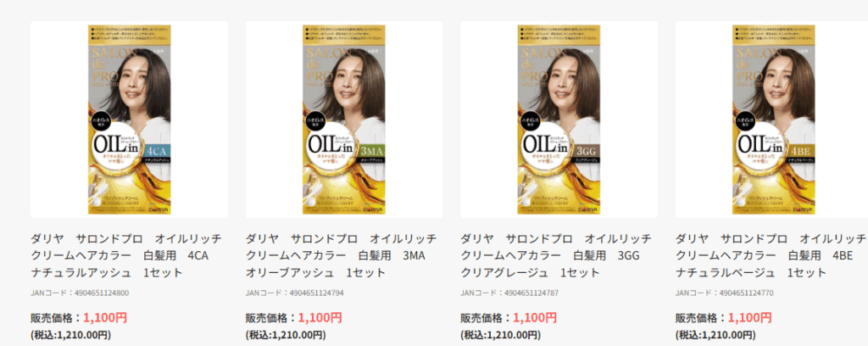Viewport: 868px width, 346px height.
Task: Open the 4CA Natural Ash product image
Action: [x=129, y=120]
